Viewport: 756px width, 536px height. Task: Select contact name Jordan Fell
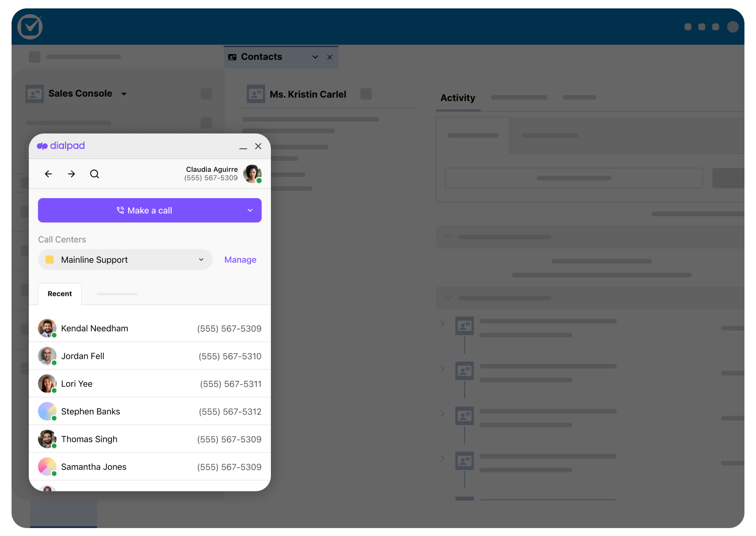pyautogui.click(x=82, y=356)
